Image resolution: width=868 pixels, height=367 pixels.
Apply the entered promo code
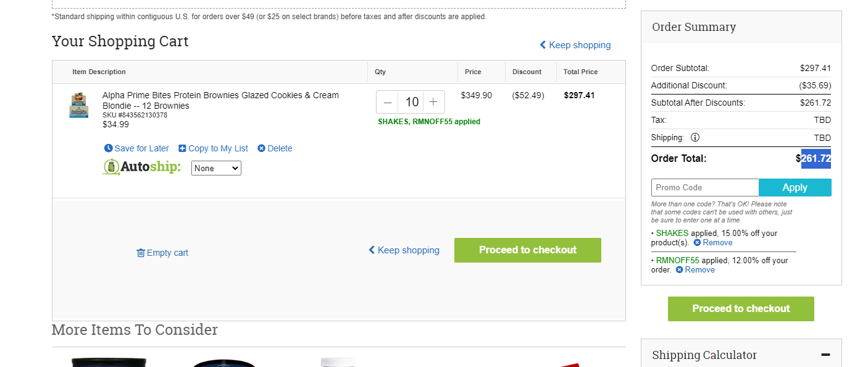click(x=795, y=187)
